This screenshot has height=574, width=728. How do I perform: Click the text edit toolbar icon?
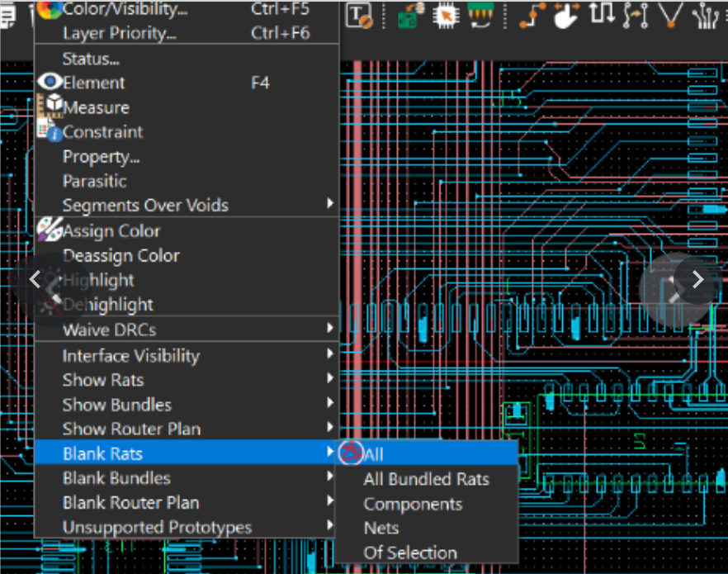[x=359, y=15]
